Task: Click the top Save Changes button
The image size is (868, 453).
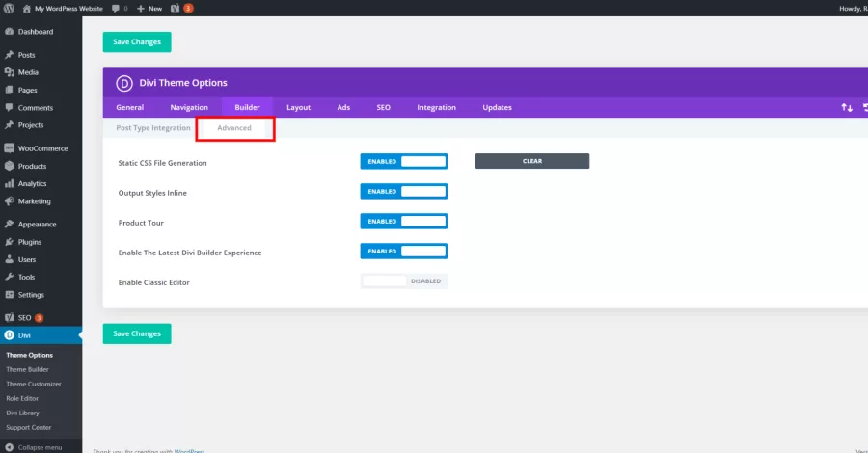Action: coord(137,42)
